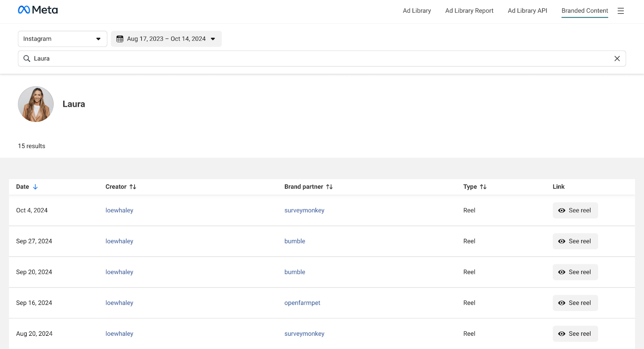Click the Sep 16, 2024 date cell
Viewport: 644px width, 349px height.
34,303
